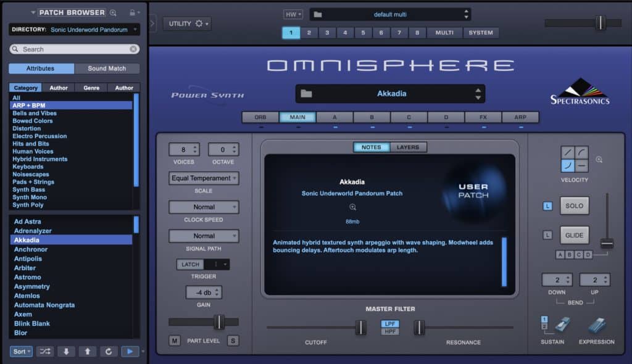Image resolution: width=632 pixels, height=364 pixels.
Task: Click the shuffle patches icon
Action: [44, 352]
